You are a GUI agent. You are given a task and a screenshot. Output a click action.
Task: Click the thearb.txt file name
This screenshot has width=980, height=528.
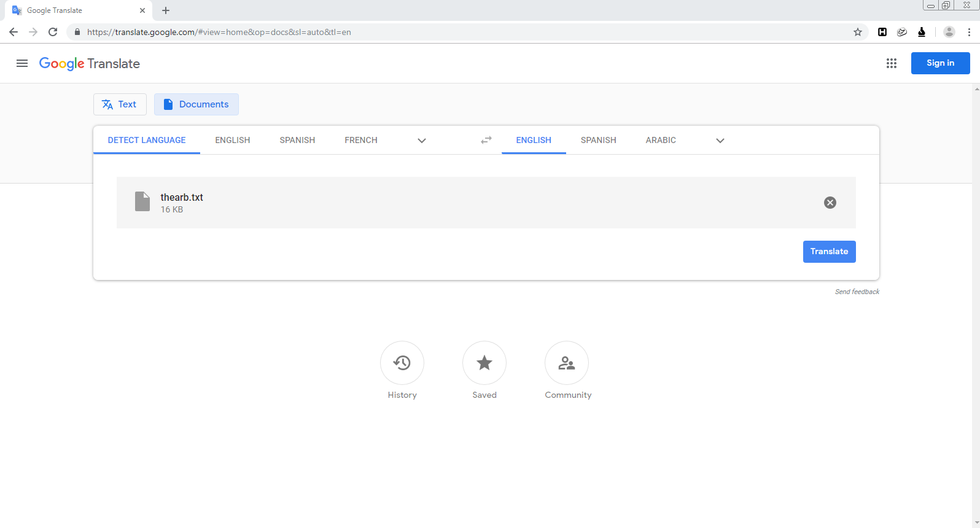click(182, 197)
